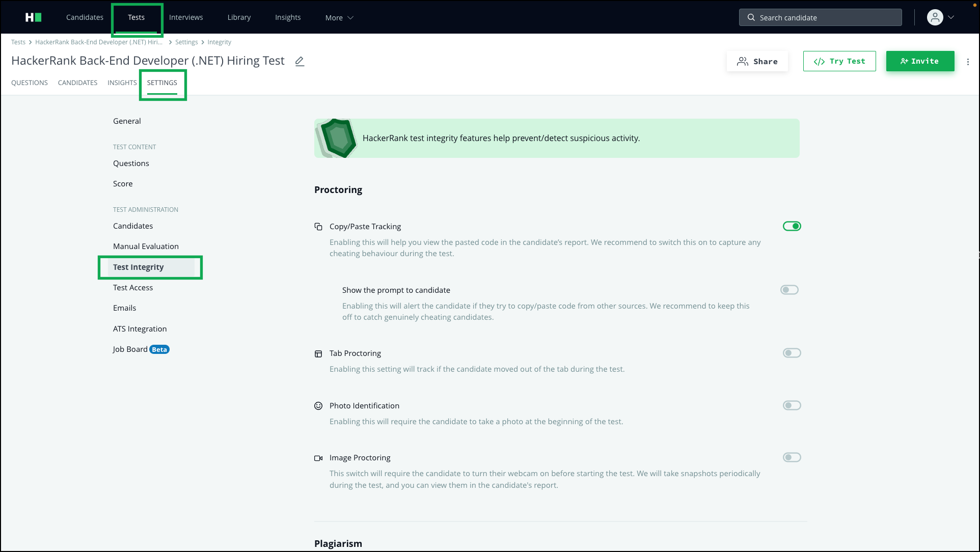Click the Try Test button

tap(839, 61)
